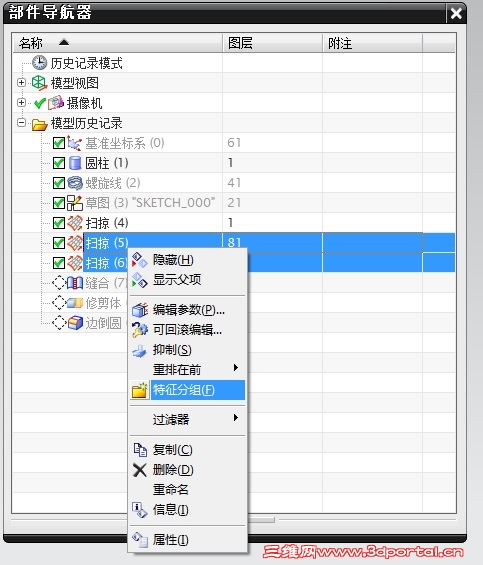Image resolution: width=483 pixels, height=565 pixels.
Task: Toggle the 修剪体 diamond checkbox
Action: tap(59, 303)
